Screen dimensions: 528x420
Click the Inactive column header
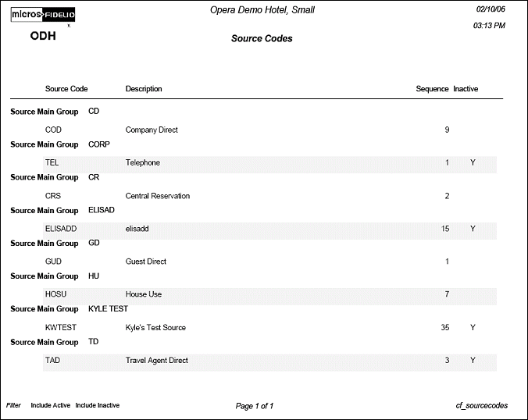point(466,89)
